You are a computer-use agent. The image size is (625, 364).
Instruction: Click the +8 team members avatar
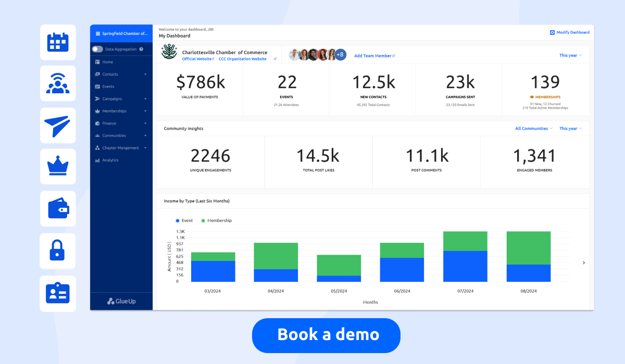(x=340, y=55)
